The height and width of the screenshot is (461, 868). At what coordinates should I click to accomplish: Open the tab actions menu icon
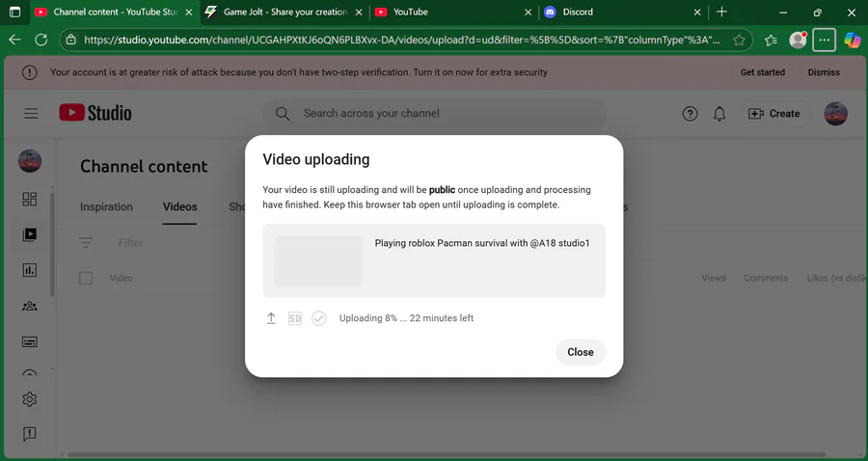click(14, 12)
